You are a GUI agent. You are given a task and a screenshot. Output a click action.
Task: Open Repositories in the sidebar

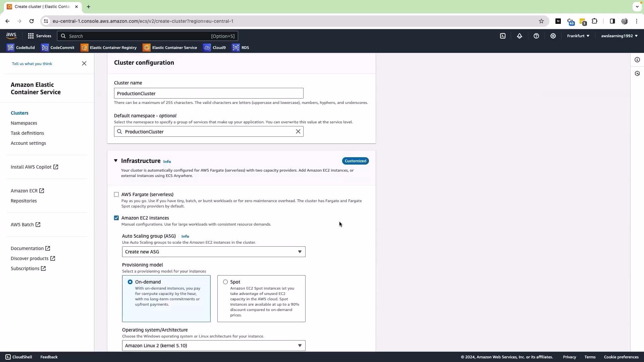tap(23, 201)
